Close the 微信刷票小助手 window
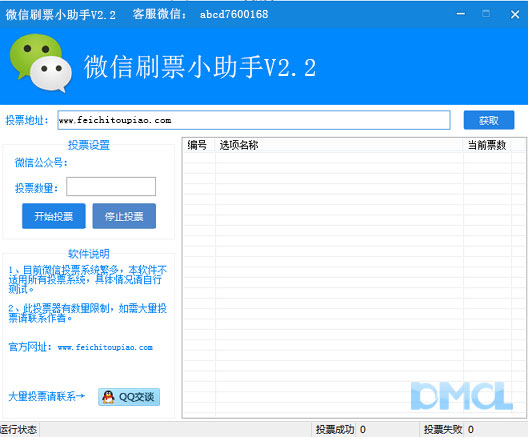Image resolution: width=528 pixels, height=437 pixels. [x=515, y=14]
